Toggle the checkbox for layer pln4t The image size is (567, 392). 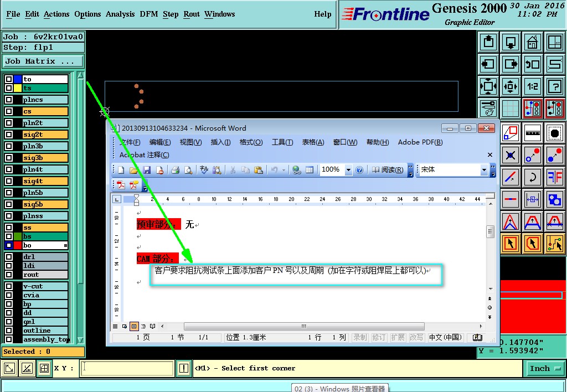9,169
